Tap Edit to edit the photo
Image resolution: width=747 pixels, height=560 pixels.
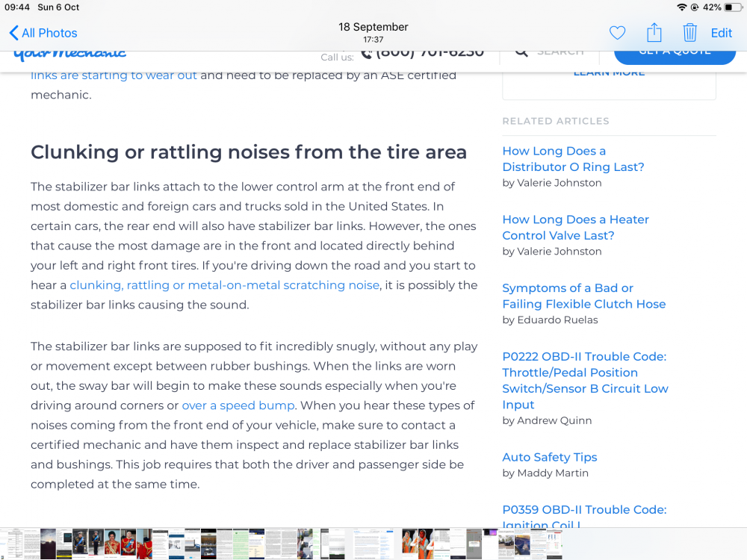pos(722,33)
